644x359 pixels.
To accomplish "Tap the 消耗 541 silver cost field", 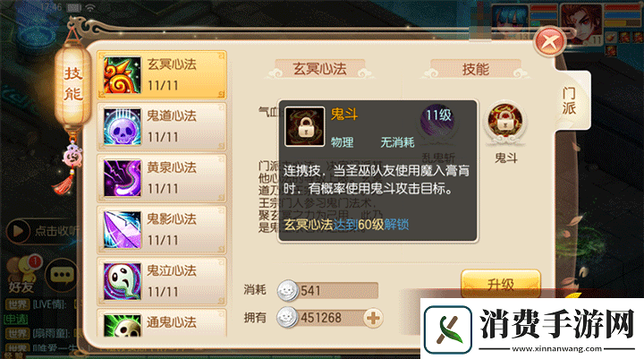I will point(327,291).
